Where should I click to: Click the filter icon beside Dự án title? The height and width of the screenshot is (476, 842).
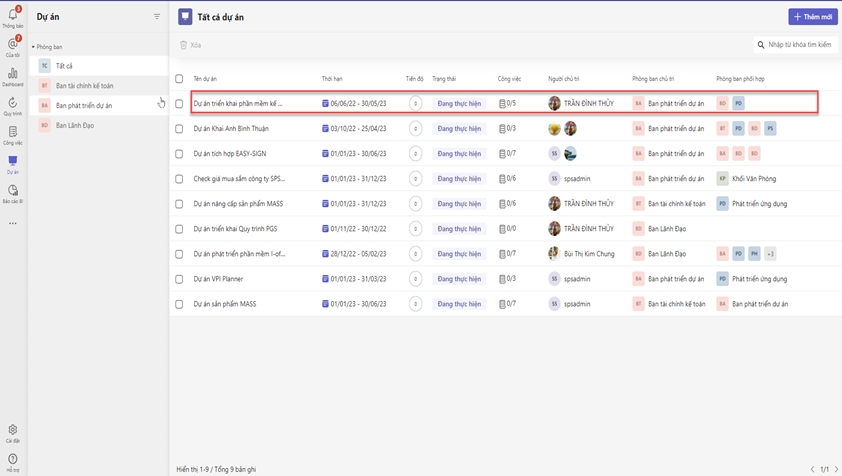click(157, 17)
